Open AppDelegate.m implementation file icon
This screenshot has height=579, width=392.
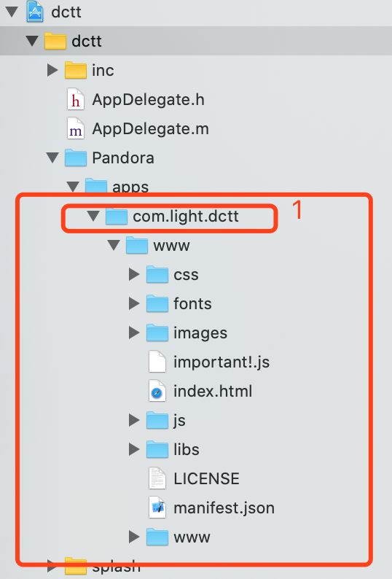76,128
